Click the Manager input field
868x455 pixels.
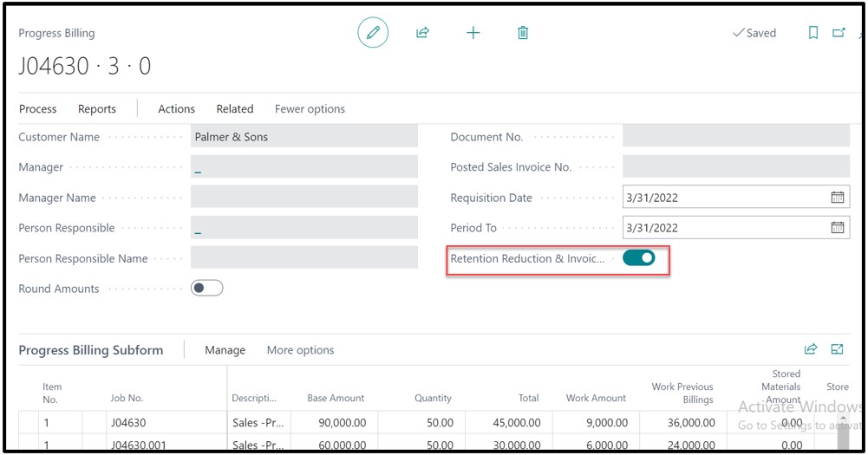click(303, 167)
